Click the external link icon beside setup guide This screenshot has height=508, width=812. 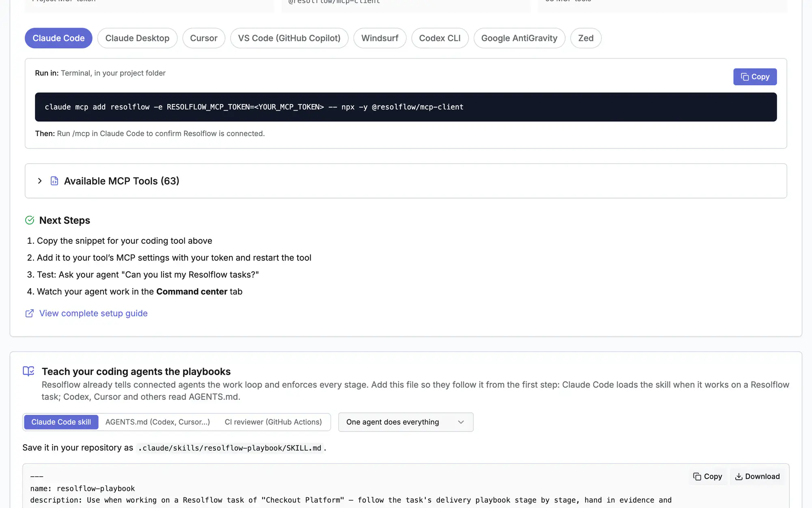30,313
